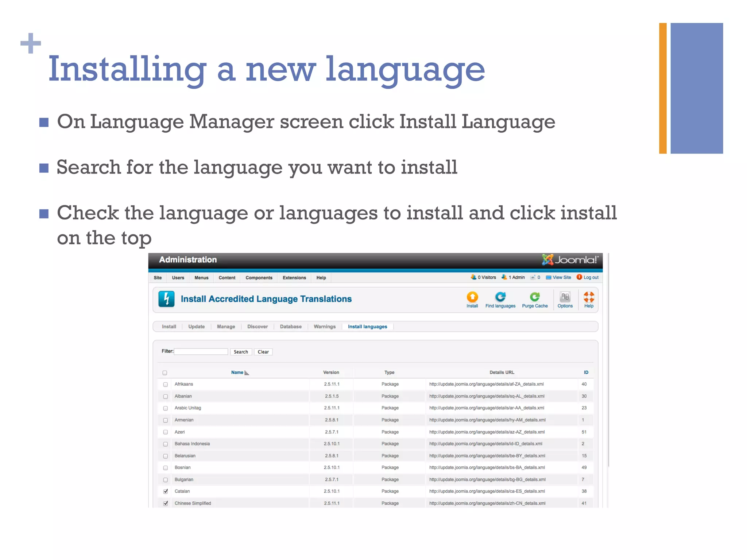Click the 1 Admin indicator
The height and width of the screenshot is (560, 747).
[513, 277]
